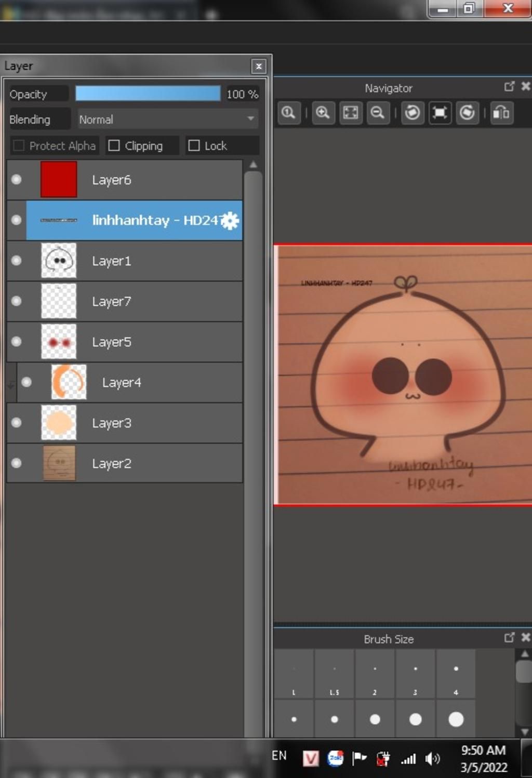Toggle the Clipping checkbox
This screenshot has width=532, height=778.
[x=114, y=145]
